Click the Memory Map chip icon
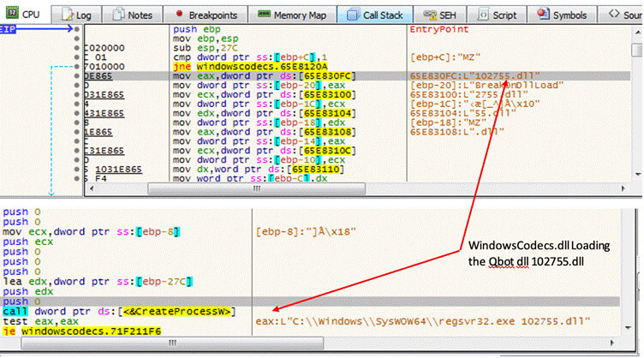644x358 pixels. [x=264, y=15]
